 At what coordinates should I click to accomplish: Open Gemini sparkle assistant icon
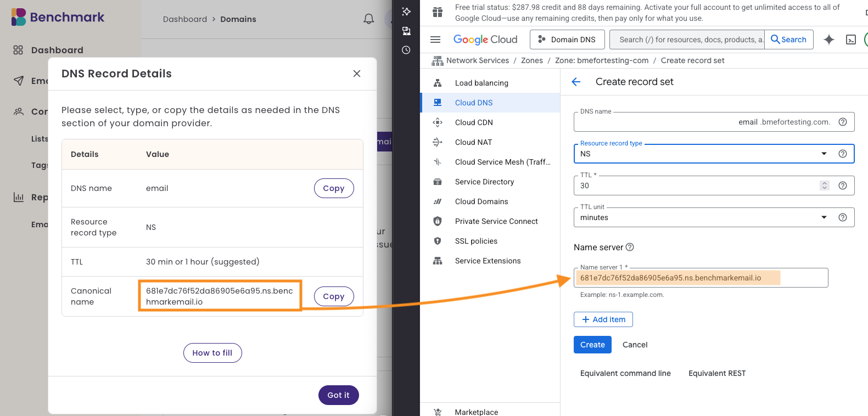[829, 40]
